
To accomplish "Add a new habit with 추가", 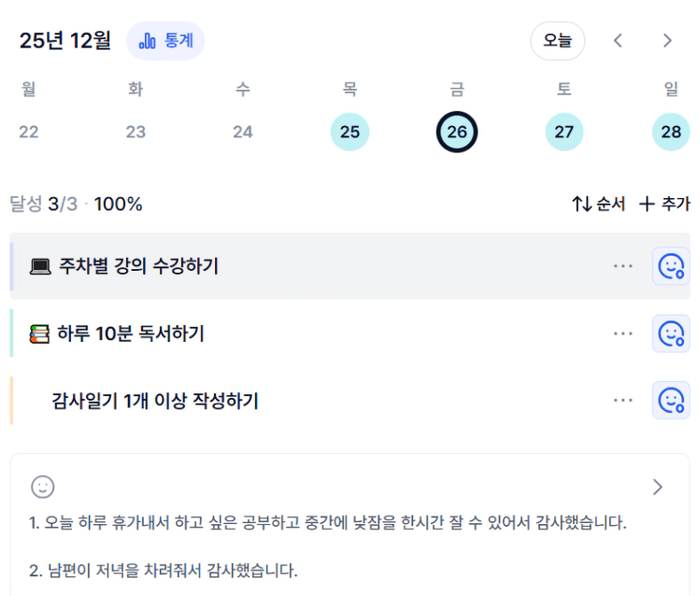I will [664, 204].
